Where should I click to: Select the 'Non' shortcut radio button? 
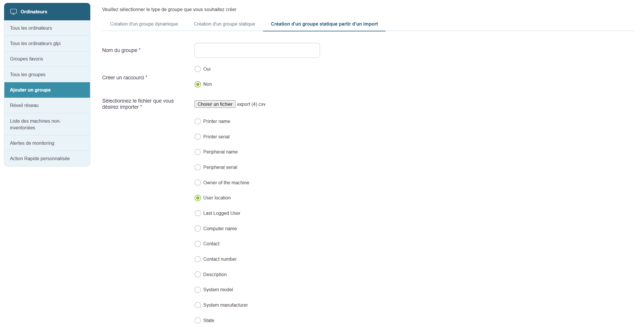tap(198, 84)
